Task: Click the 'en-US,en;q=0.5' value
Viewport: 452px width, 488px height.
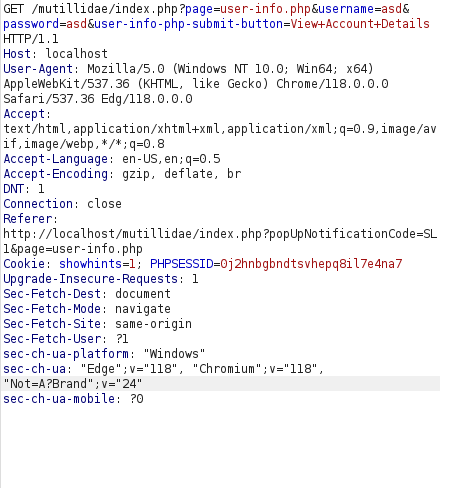Action: pyautogui.click(x=171, y=159)
